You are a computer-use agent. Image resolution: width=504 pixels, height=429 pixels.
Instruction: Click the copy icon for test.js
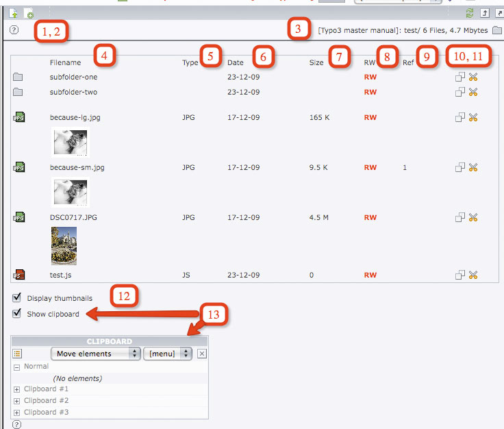460,275
